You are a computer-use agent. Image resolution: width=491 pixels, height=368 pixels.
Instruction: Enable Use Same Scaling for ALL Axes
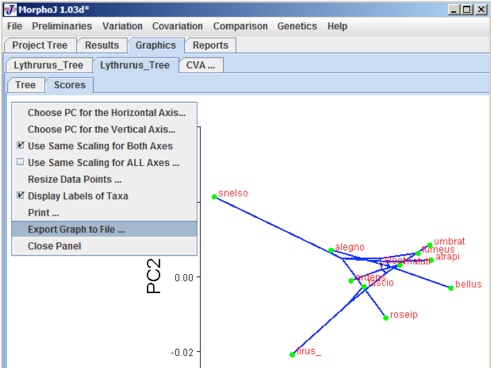pyautogui.click(x=104, y=163)
